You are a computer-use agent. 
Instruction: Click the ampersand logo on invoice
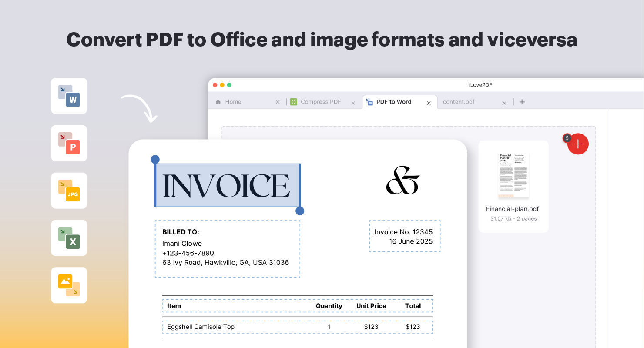(x=403, y=180)
